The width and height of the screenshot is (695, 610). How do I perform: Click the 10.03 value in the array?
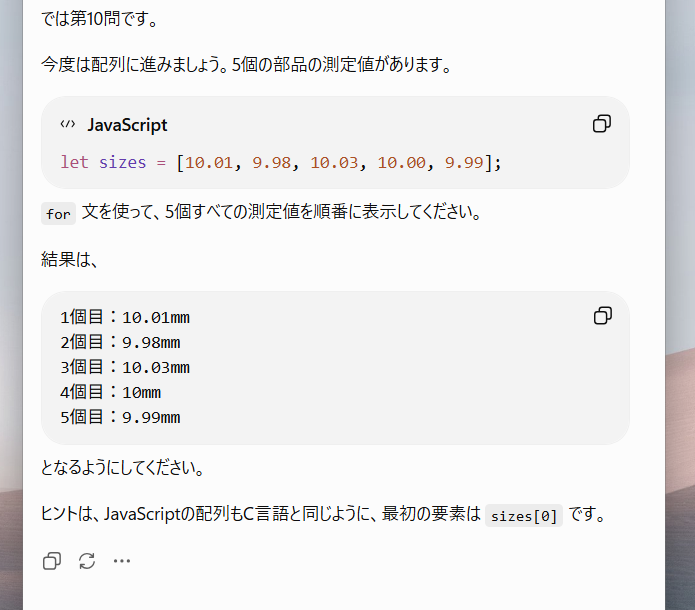334,162
